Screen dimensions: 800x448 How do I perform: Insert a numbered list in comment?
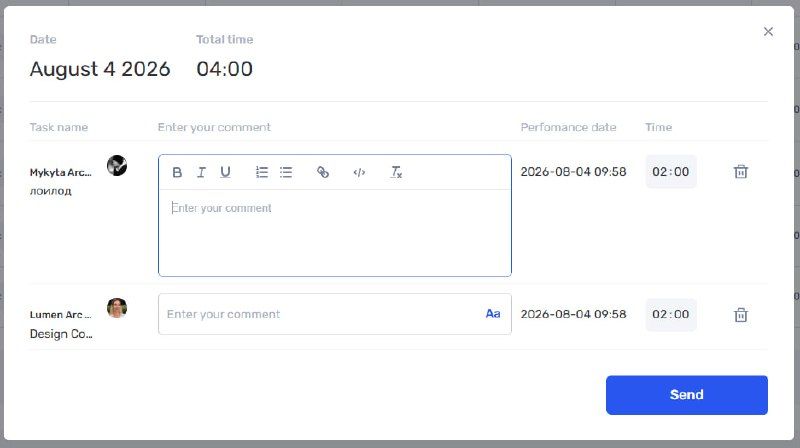[262, 172]
